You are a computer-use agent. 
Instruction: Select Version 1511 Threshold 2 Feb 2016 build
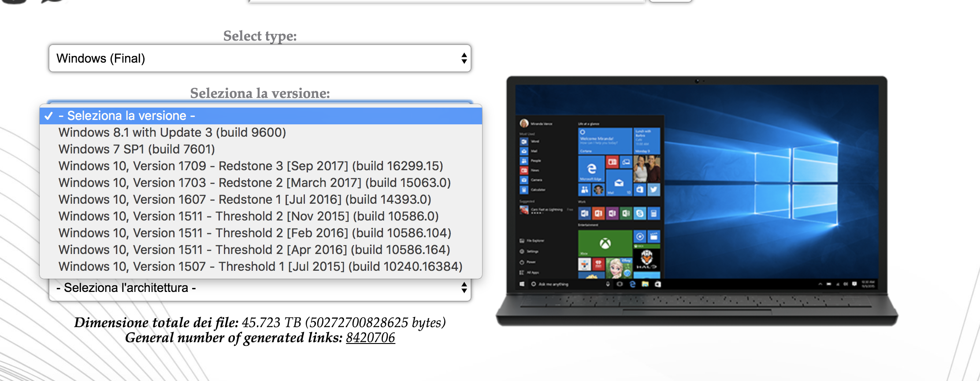[x=255, y=233]
